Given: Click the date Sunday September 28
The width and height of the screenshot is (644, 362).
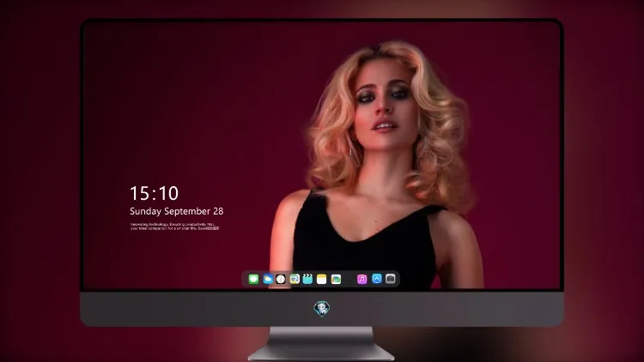Looking at the screenshot, I should [x=177, y=211].
